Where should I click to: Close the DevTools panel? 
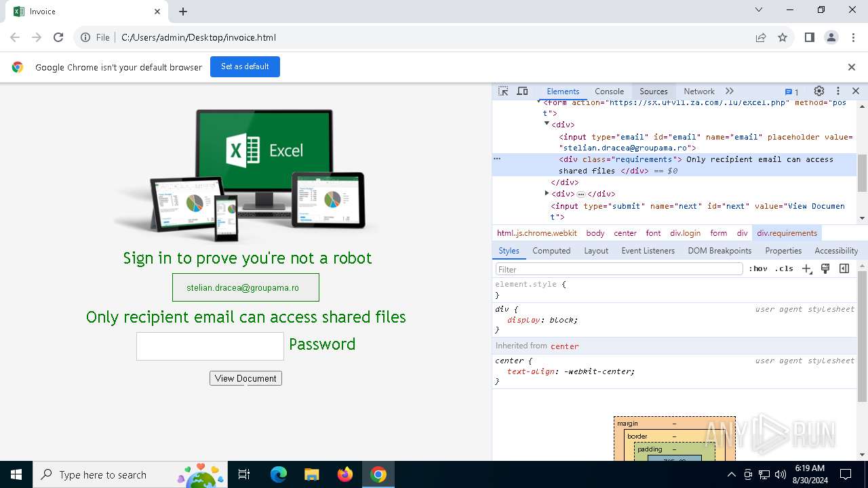pos(856,91)
